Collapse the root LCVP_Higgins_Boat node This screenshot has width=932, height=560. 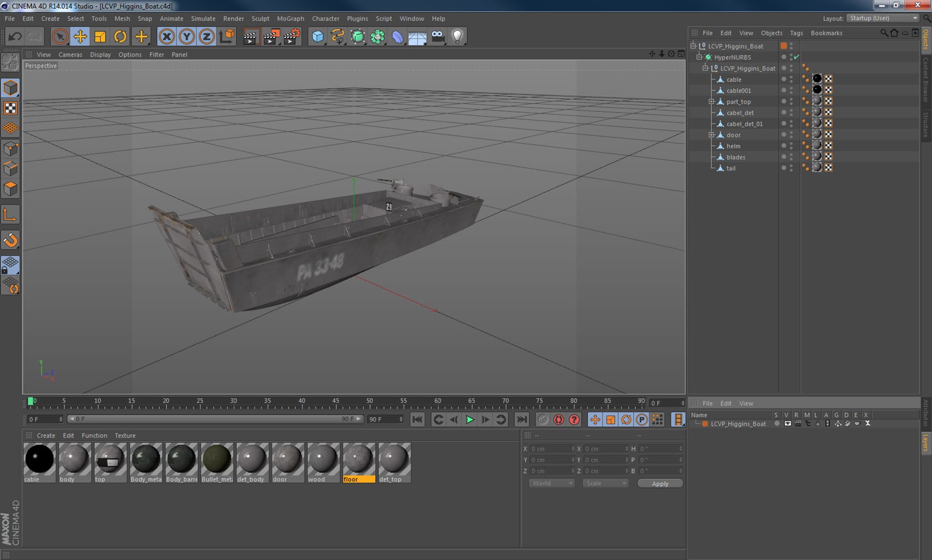(x=693, y=46)
